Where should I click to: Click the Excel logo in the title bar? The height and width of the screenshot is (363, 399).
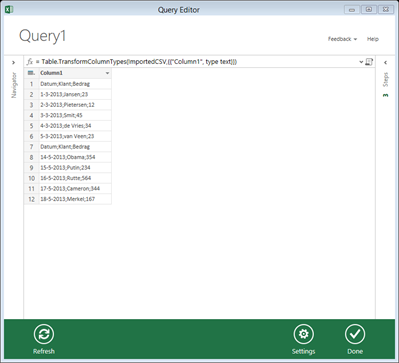pos(9,10)
